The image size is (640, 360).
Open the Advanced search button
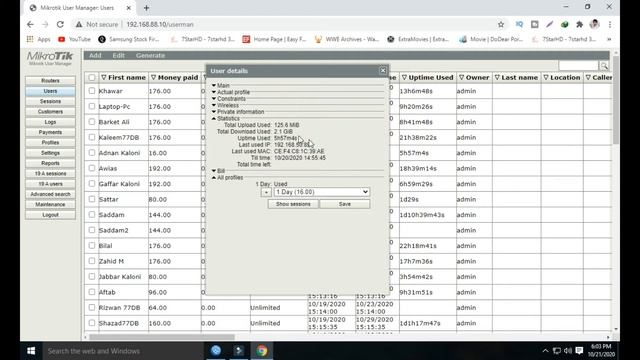point(50,194)
